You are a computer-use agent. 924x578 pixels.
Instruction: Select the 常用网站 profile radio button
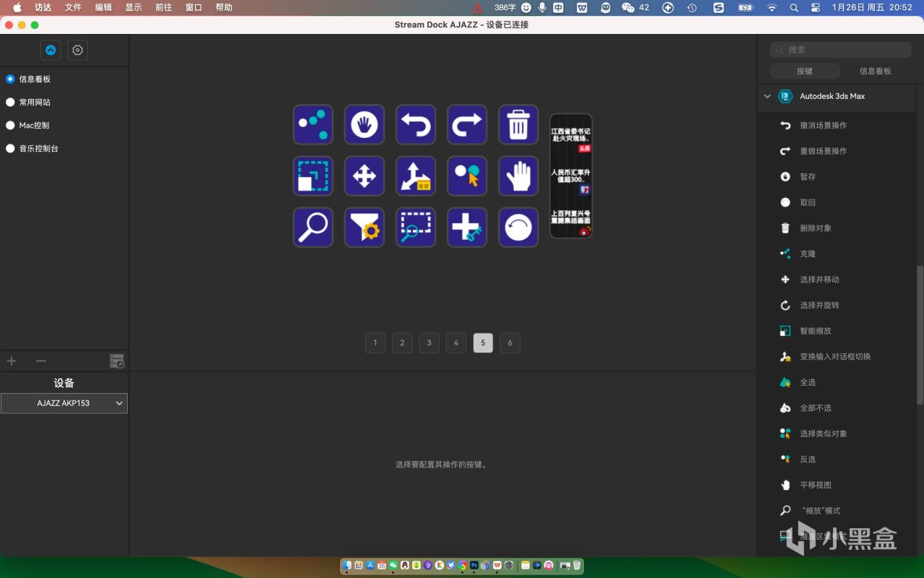click(10, 102)
